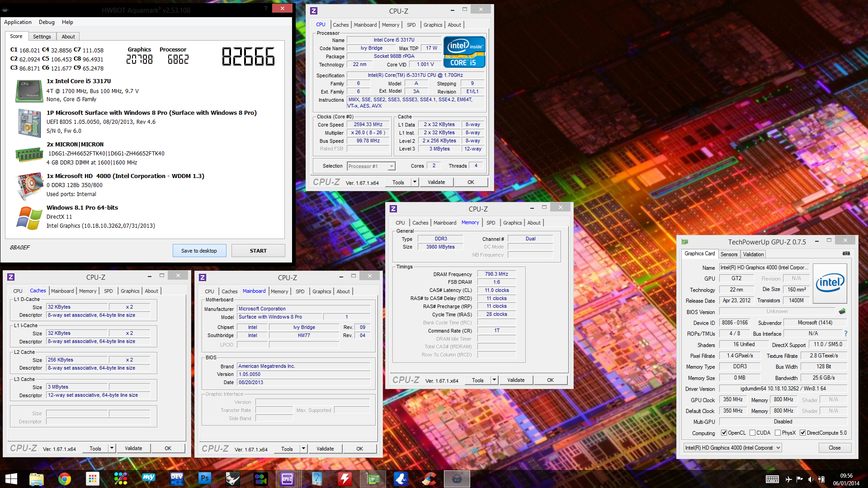
Task: Click OK in CPU-Z Memory window
Action: coord(550,380)
